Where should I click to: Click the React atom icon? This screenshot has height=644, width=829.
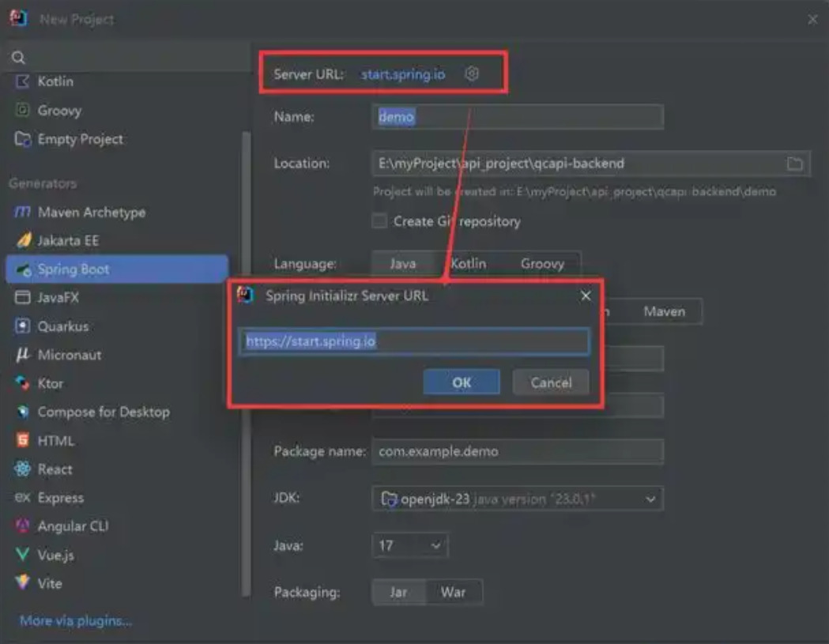pos(22,469)
